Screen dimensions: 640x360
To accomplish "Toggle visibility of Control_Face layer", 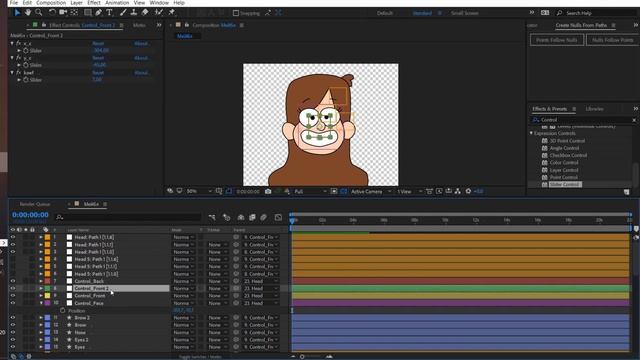I will coord(13,303).
